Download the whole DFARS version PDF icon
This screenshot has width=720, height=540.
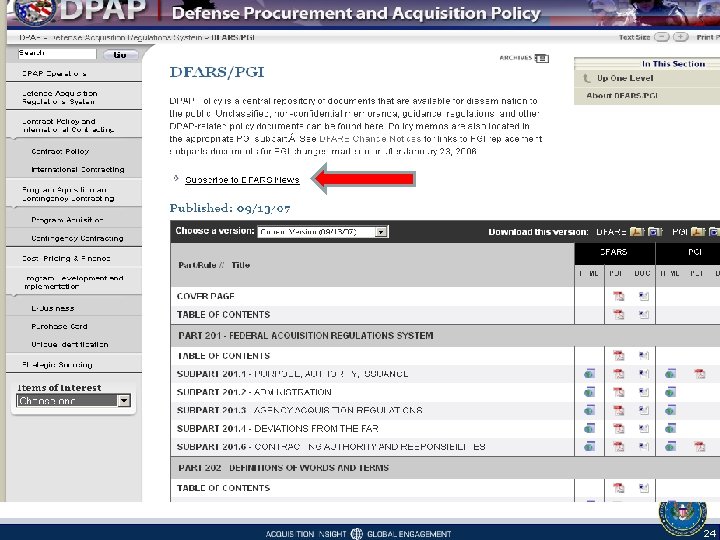click(x=637, y=232)
